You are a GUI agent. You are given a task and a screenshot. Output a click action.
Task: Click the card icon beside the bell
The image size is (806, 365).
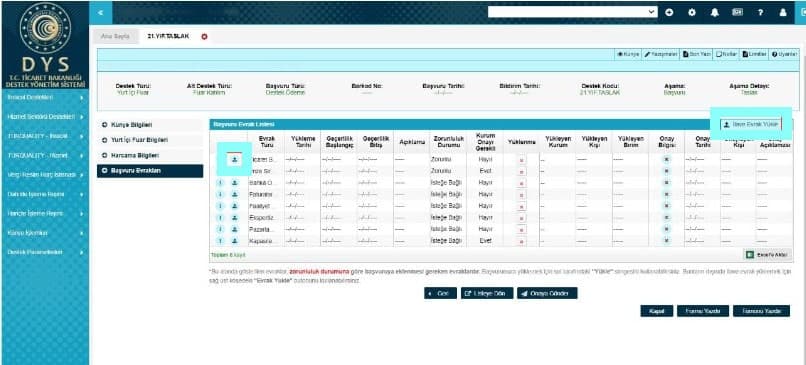pyautogui.click(x=737, y=12)
